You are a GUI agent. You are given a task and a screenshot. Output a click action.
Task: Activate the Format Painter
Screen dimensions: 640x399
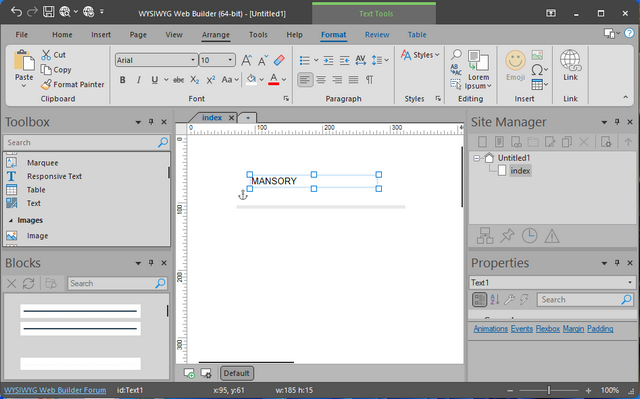coord(73,84)
